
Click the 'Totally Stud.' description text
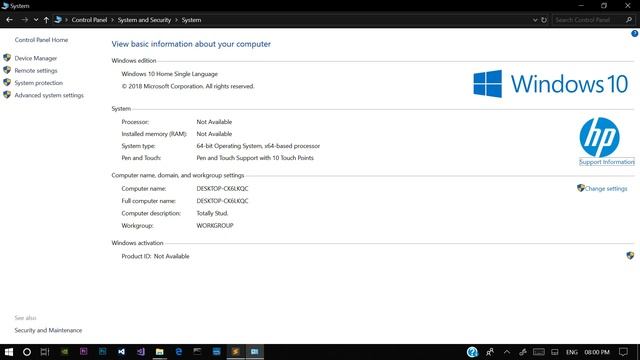pyautogui.click(x=212, y=213)
